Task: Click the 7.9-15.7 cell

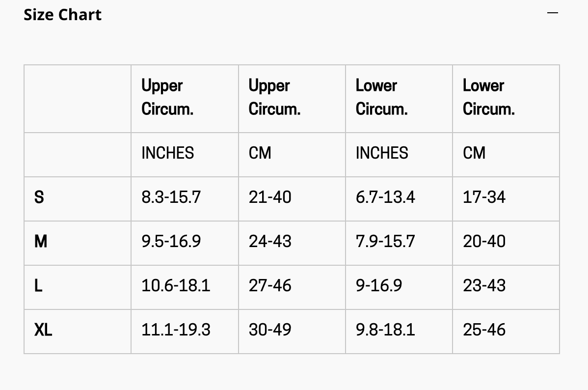Action: coord(385,241)
